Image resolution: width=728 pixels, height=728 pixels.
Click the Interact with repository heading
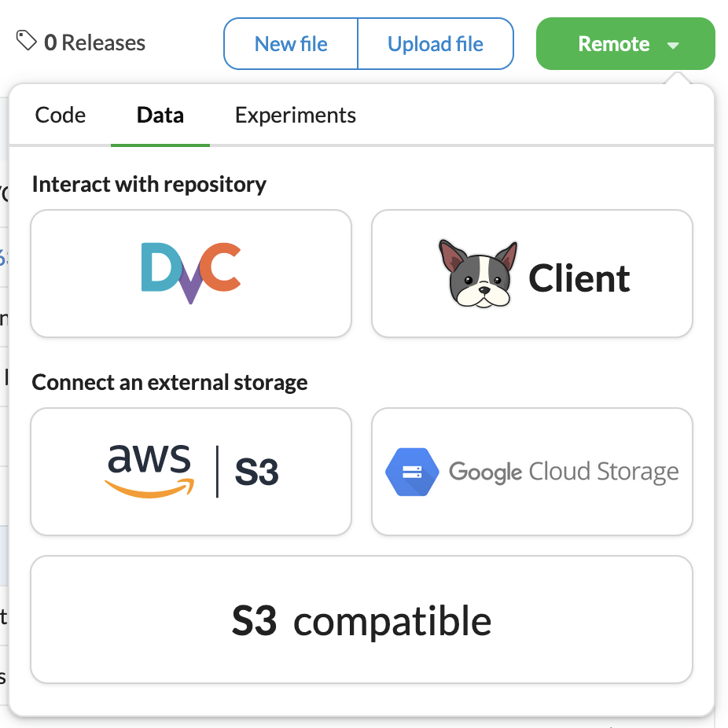pyautogui.click(x=149, y=184)
